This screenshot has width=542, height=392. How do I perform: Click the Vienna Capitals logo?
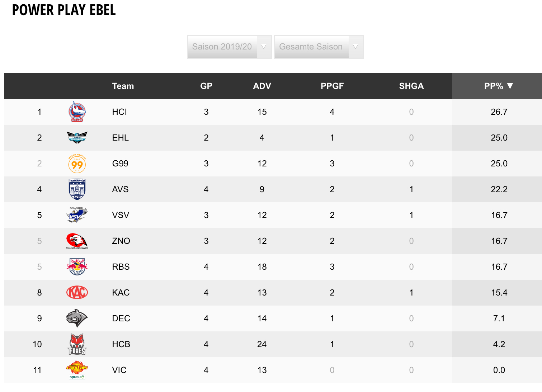coord(77,370)
